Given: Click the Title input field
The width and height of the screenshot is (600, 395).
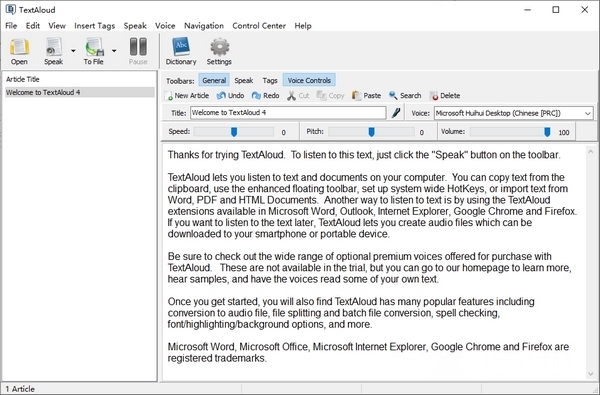Looking at the screenshot, I should pyautogui.click(x=288, y=113).
